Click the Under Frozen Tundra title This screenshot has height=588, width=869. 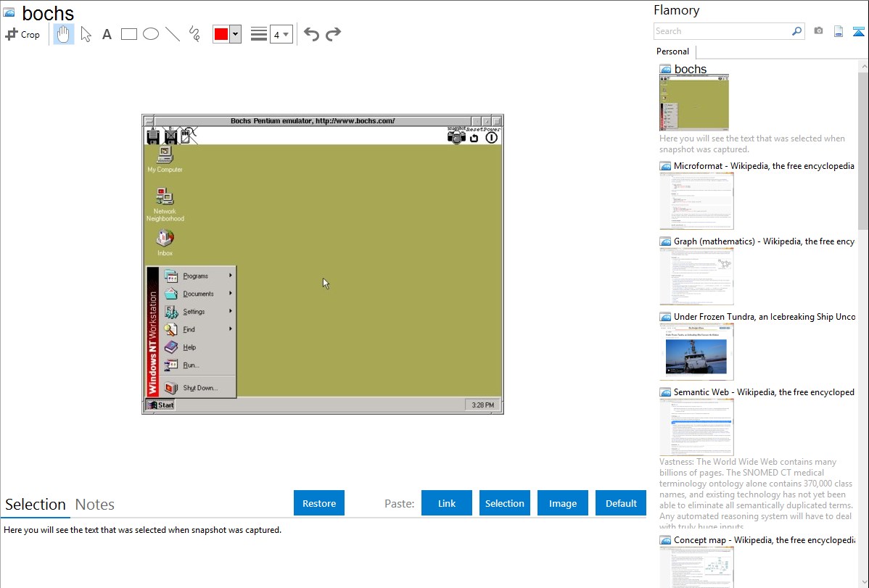765,316
